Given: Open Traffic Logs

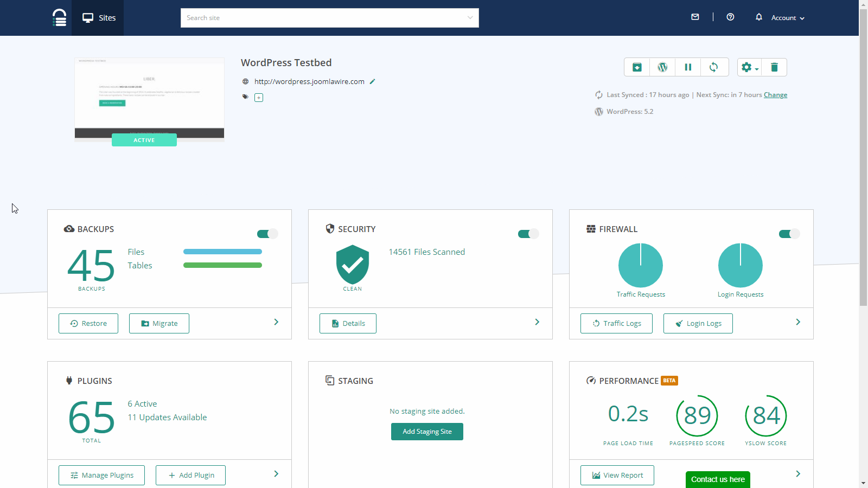Looking at the screenshot, I should 616,323.
